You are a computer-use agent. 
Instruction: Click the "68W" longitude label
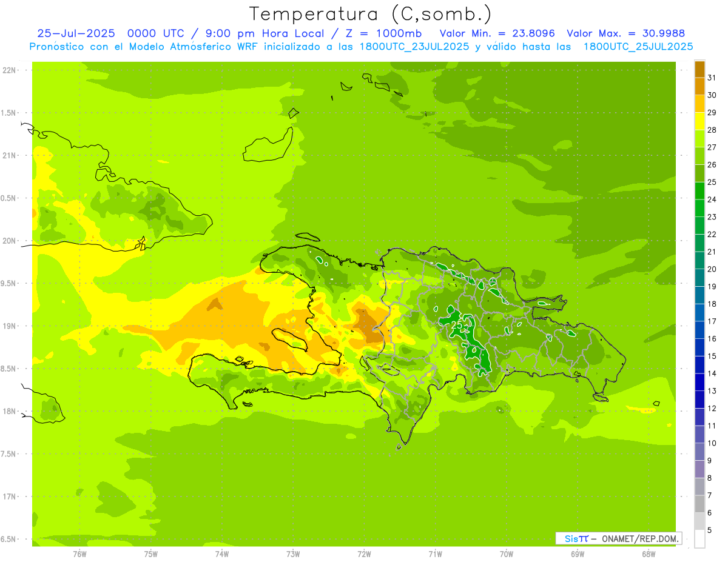(649, 554)
